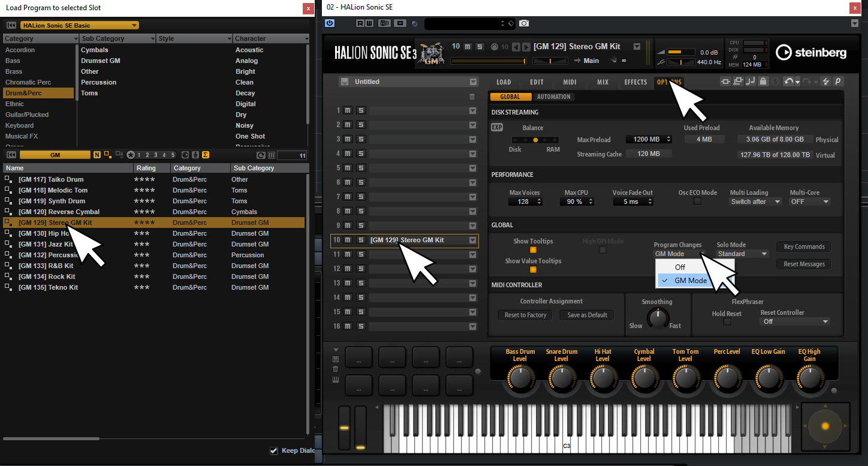Image resolution: width=868 pixels, height=466 pixels.
Task: Take a snapshot with the camera icon
Action: pyautogui.click(x=524, y=23)
